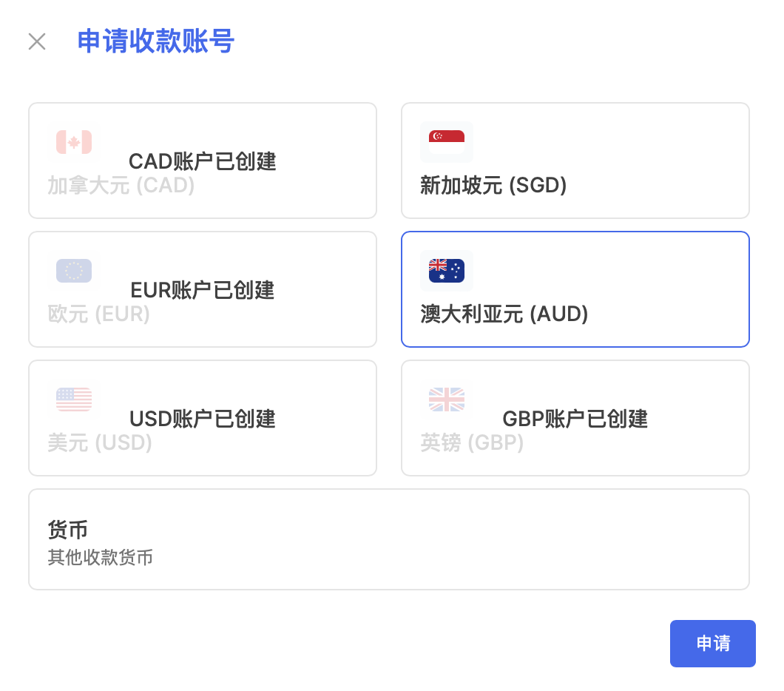This screenshot has width=784, height=691.
Task: Open the 其他收款货币 selector
Action: (389, 539)
